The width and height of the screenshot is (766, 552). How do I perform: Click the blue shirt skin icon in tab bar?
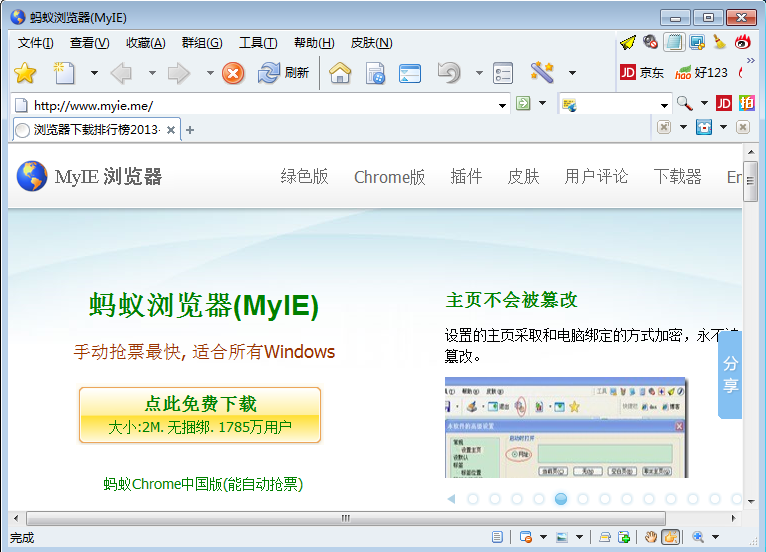pos(704,127)
